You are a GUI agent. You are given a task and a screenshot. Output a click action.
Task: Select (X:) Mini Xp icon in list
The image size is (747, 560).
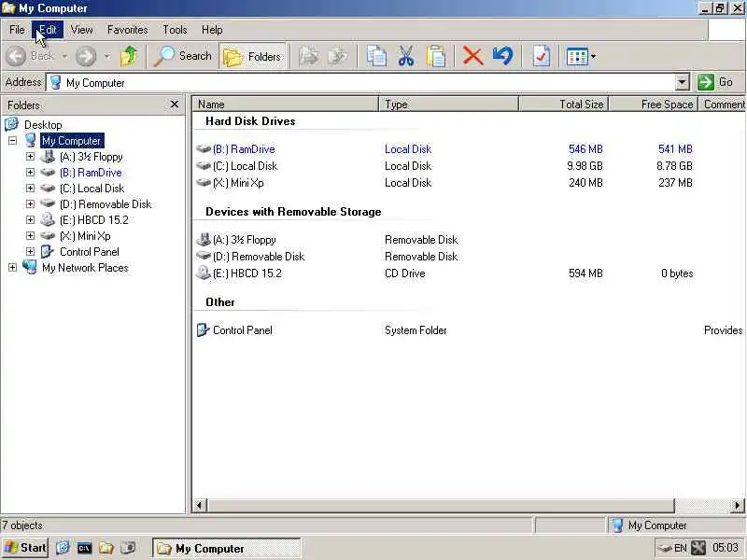[204, 182]
